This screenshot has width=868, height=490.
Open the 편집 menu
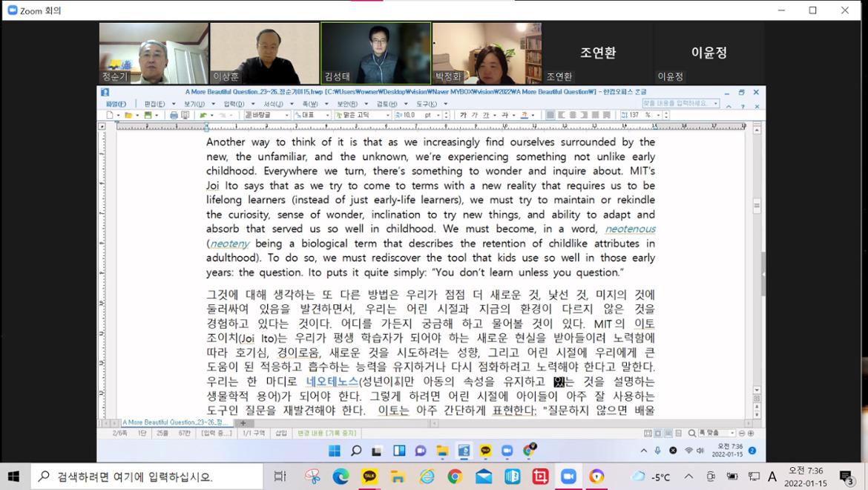[x=155, y=104]
